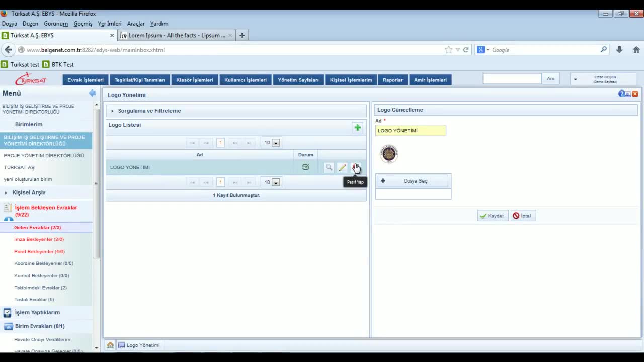Click the Pasif Yap icon in logo row
This screenshot has width=644, height=362.
355,167
